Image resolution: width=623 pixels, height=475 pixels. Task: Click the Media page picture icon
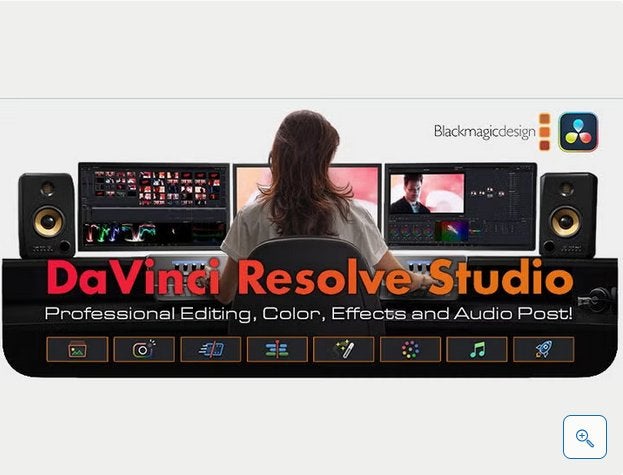coord(77,349)
